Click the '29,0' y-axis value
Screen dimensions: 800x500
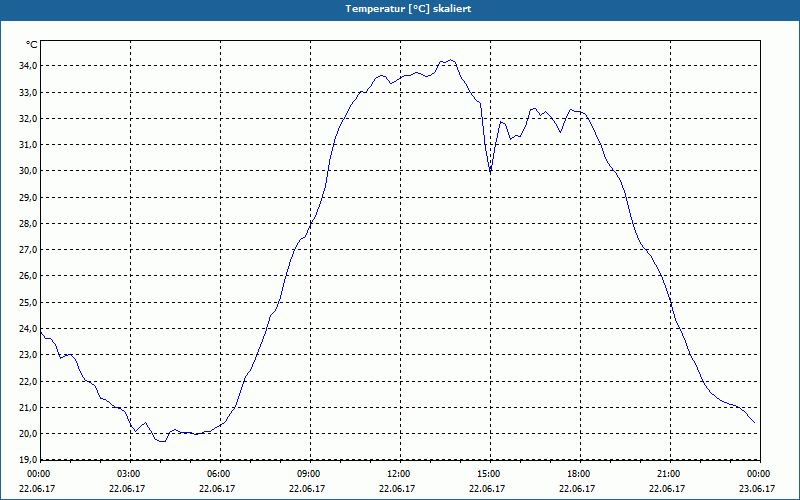[28, 197]
